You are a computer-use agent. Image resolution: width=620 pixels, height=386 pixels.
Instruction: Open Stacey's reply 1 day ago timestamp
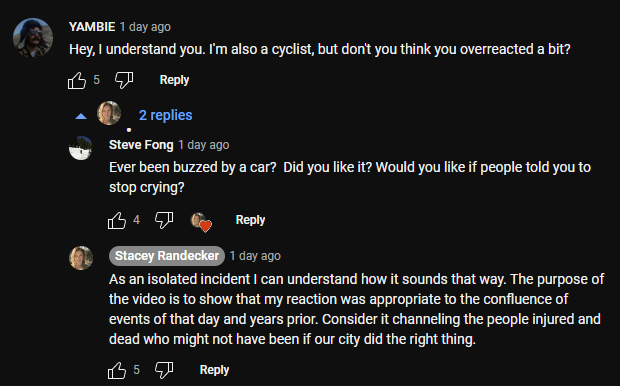255,256
